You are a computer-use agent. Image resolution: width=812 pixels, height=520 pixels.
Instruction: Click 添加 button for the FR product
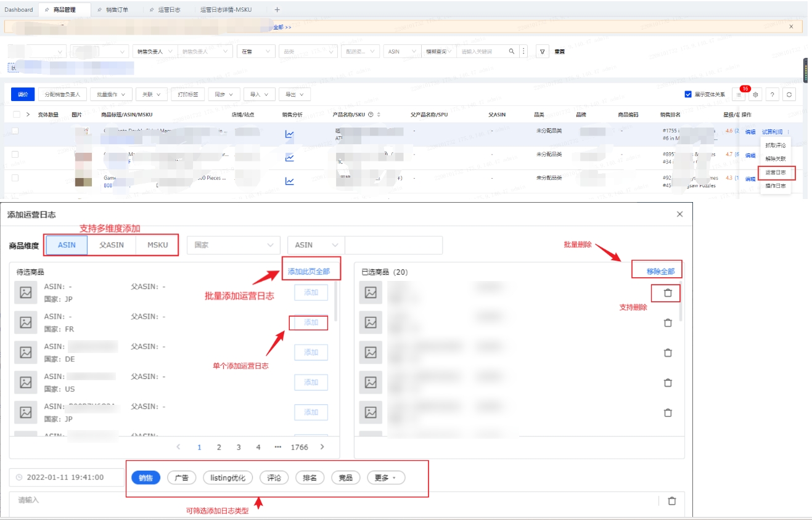click(311, 322)
